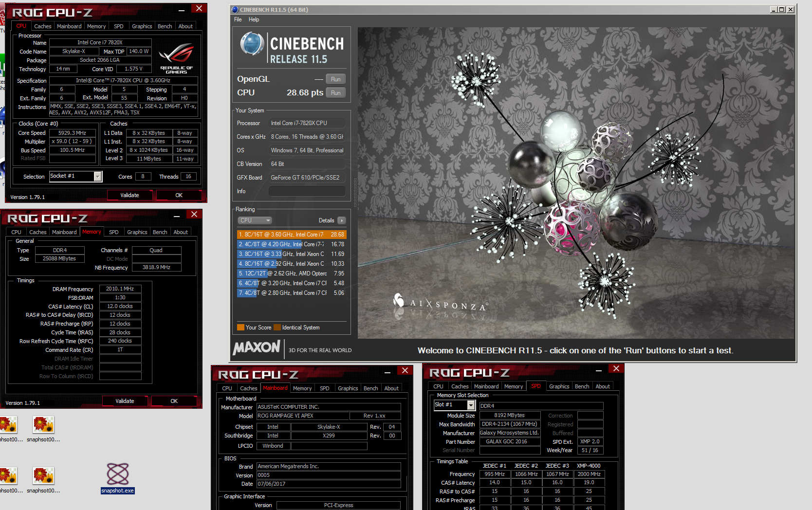The image size is (812, 510).
Task: Click the DRAM Frequency value 2010.1 MHz
Action: click(x=120, y=289)
